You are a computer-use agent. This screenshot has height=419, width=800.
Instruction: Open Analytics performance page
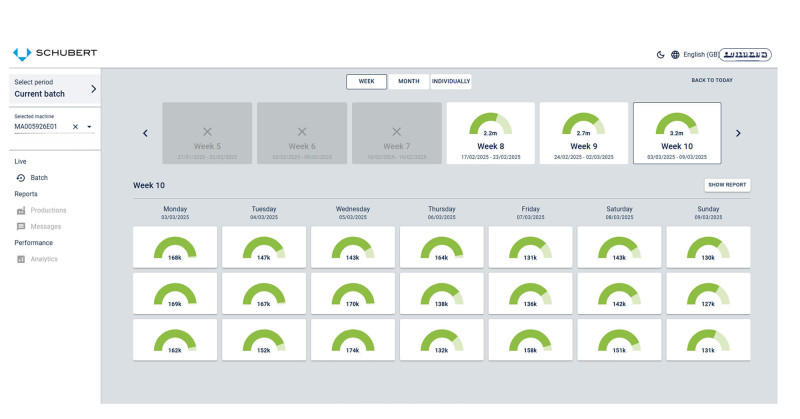click(x=43, y=259)
